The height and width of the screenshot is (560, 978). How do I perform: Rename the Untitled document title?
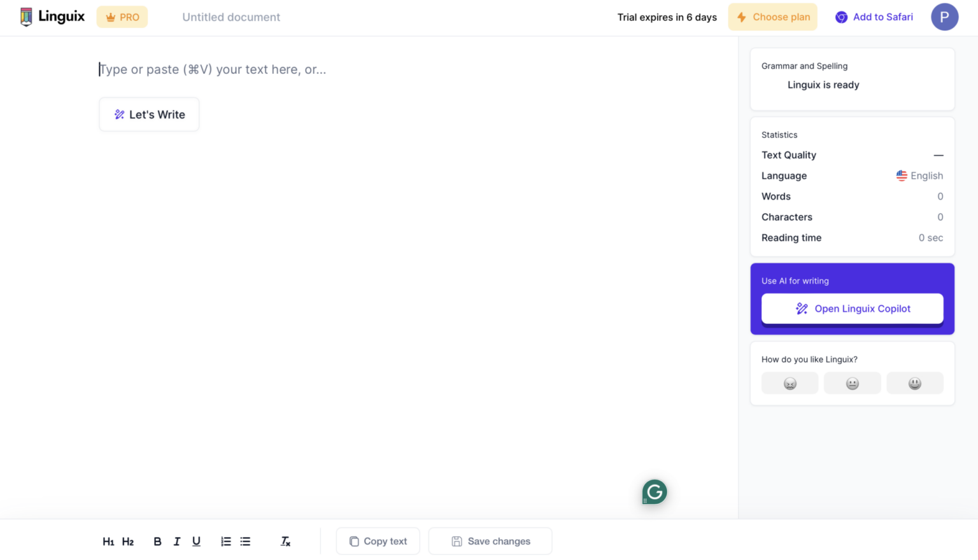[231, 17]
